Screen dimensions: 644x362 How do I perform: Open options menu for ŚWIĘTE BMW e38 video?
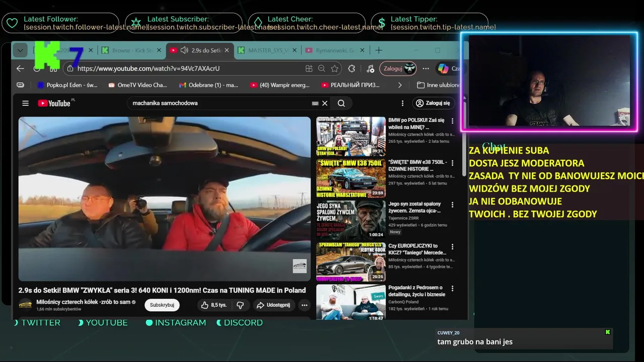tap(452, 163)
